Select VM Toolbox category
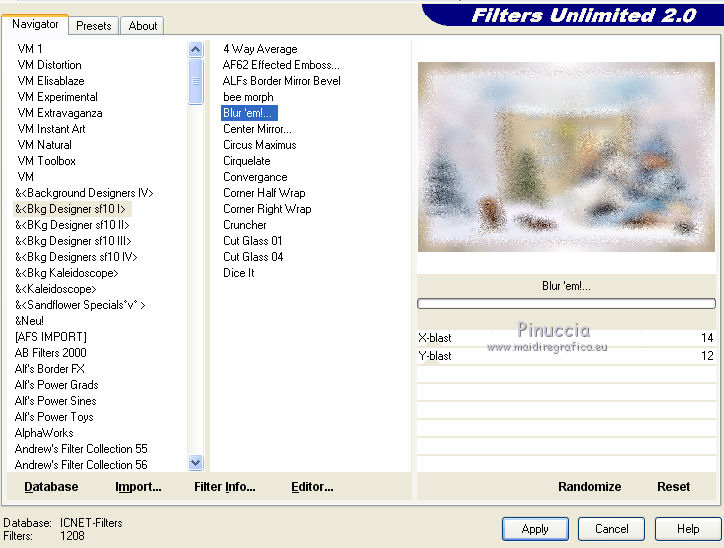724x548 pixels. [x=47, y=161]
